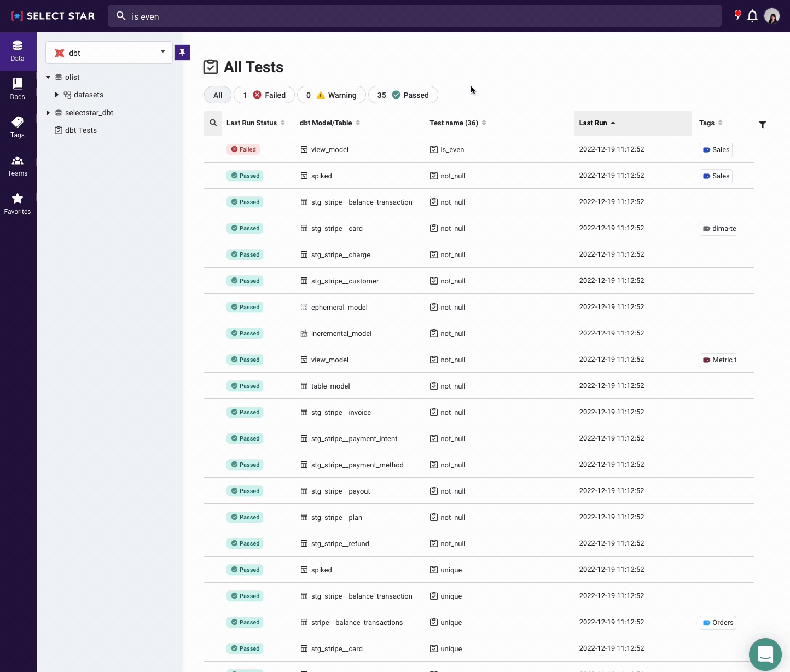The height and width of the screenshot is (672, 790).
Task: Expand the datasets tree node
Action: click(x=57, y=95)
